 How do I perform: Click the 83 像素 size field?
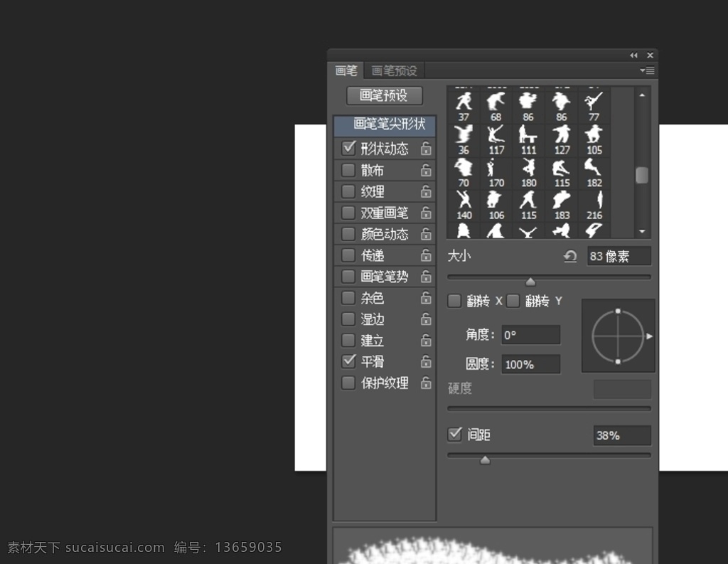(x=619, y=257)
